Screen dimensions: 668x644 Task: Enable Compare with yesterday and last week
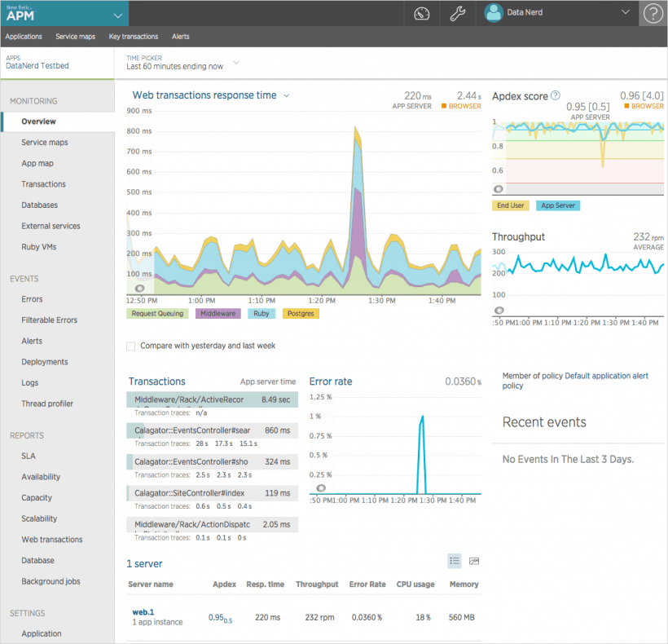coord(131,346)
